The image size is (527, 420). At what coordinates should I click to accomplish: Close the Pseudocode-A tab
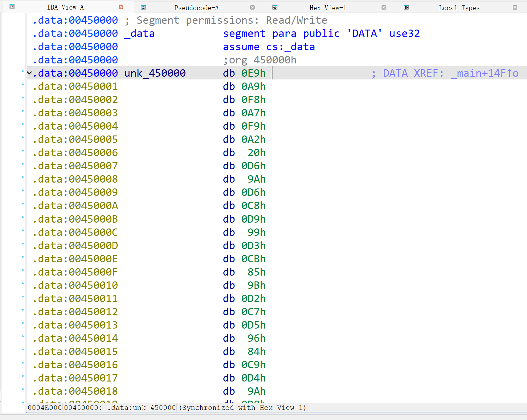pyautogui.click(x=252, y=7)
